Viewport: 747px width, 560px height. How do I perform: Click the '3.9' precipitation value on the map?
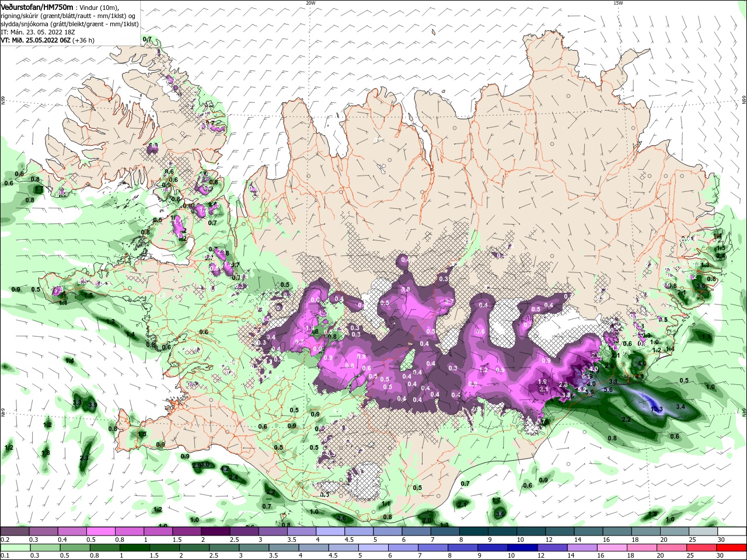(92, 405)
